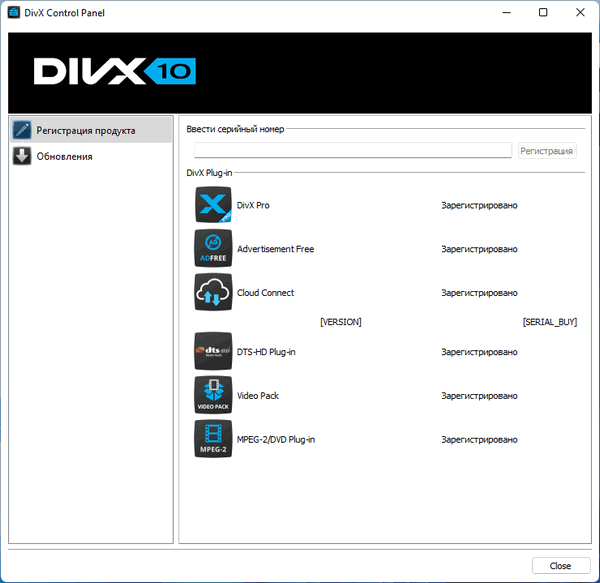Click Зарегистрировано status for MPEG-2/DVD Plug-in

[479, 440]
